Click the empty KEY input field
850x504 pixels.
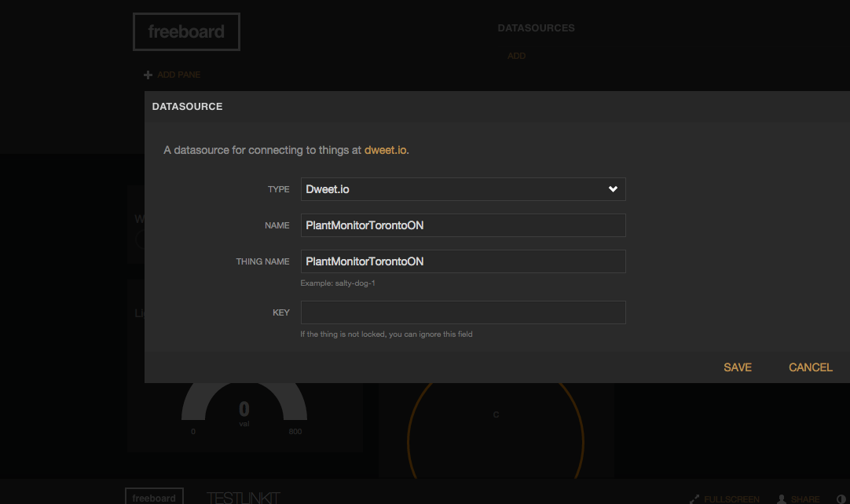pyautogui.click(x=463, y=312)
